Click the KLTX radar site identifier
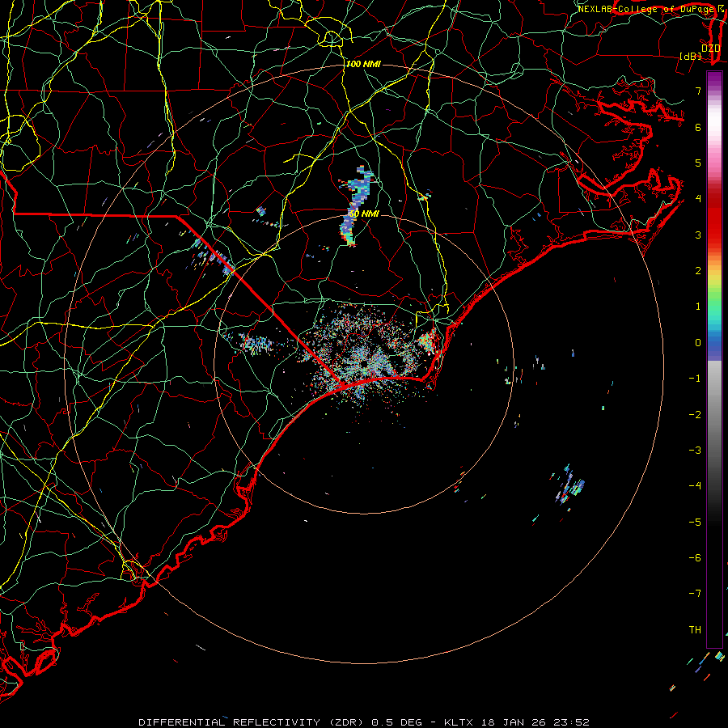Viewport: 728px width, 728px height. point(459,722)
